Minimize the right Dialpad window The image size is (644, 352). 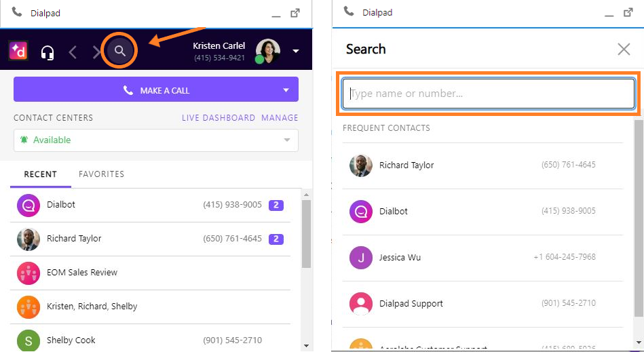(x=609, y=16)
